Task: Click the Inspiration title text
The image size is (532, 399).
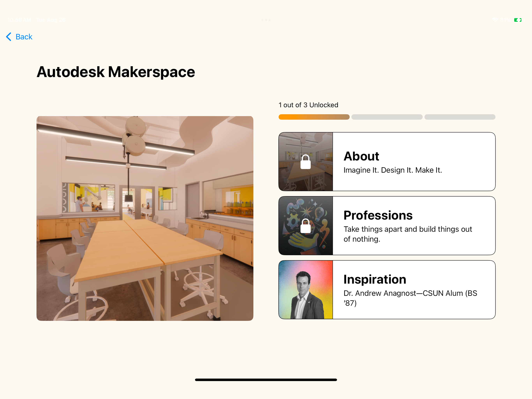Action: click(375, 279)
